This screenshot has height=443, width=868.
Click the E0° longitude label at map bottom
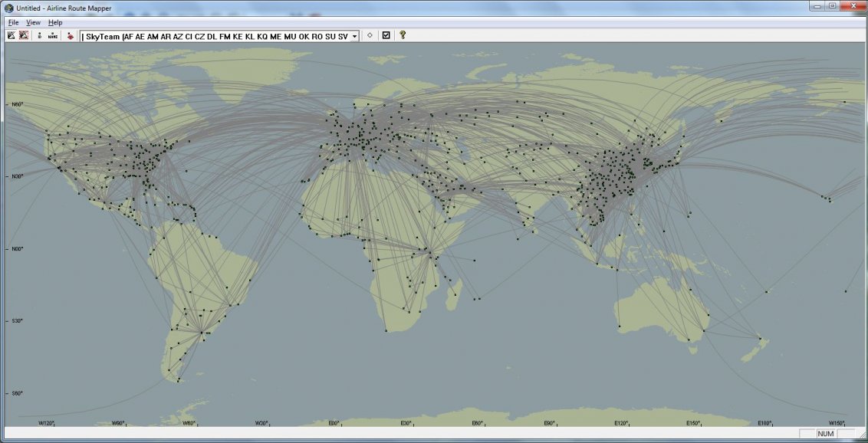[334, 422]
